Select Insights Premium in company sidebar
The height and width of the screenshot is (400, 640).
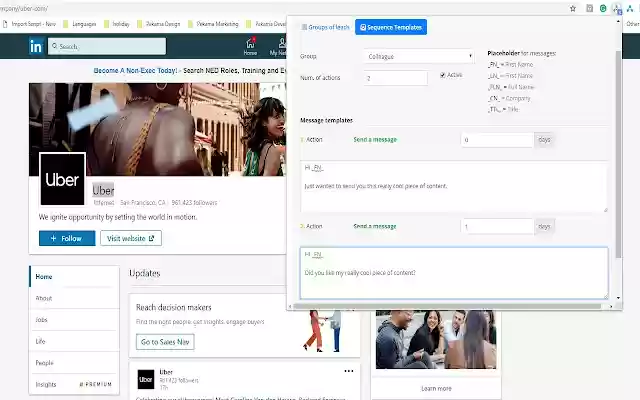coord(74,384)
